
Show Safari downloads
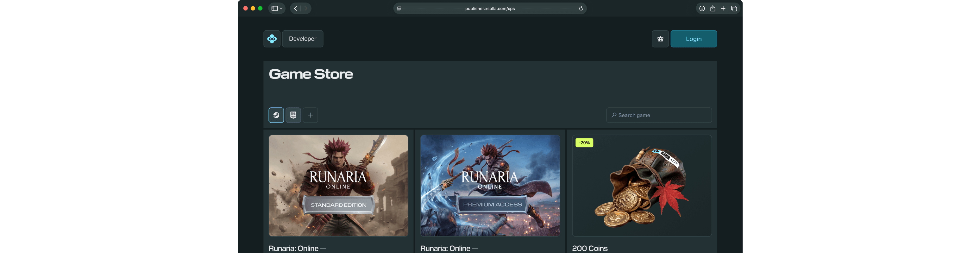point(702,8)
